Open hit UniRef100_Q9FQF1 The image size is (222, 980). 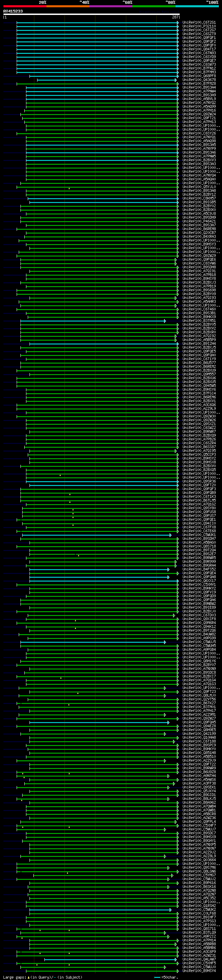[x=199, y=38]
